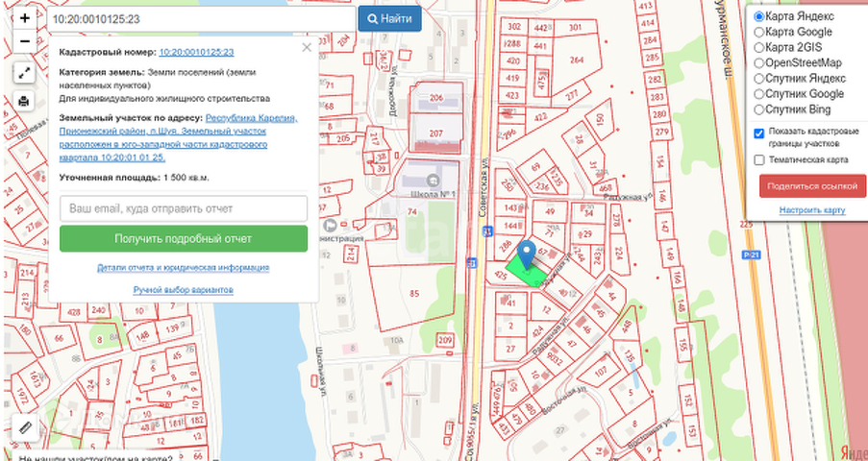Click the Школа № 1 map icon
868x461 pixels.
pyautogui.click(x=434, y=181)
